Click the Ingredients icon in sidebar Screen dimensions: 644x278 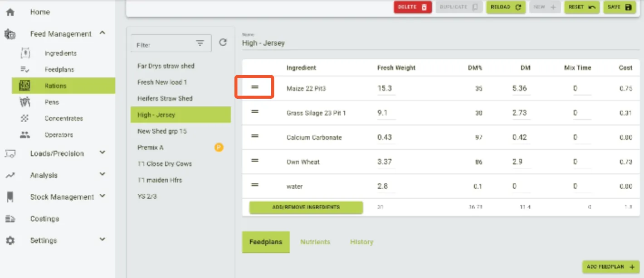coord(25,53)
